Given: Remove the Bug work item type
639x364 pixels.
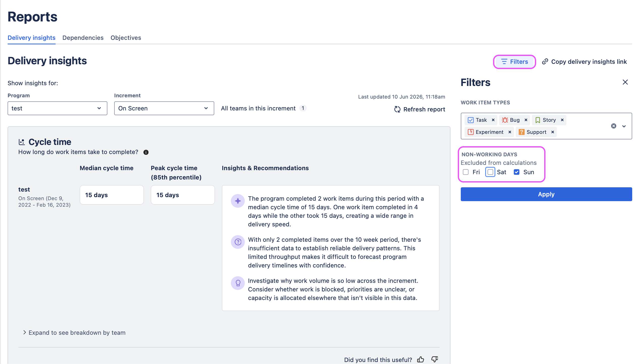Looking at the screenshot, I should 526,120.
